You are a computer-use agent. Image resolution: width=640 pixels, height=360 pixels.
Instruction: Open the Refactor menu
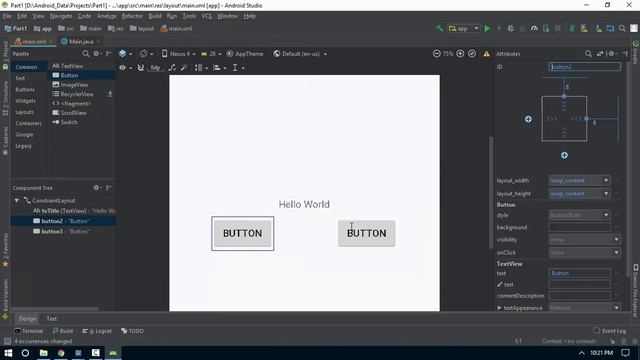point(132,16)
